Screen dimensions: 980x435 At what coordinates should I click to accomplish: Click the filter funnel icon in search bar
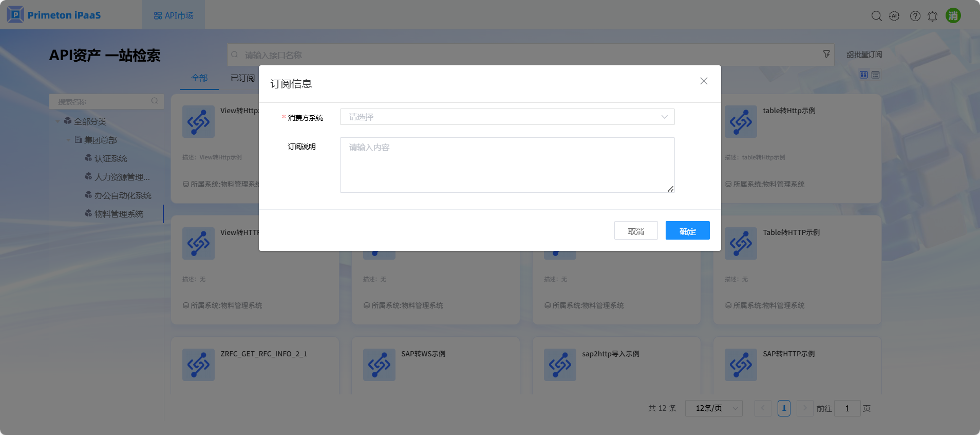pos(826,54)
